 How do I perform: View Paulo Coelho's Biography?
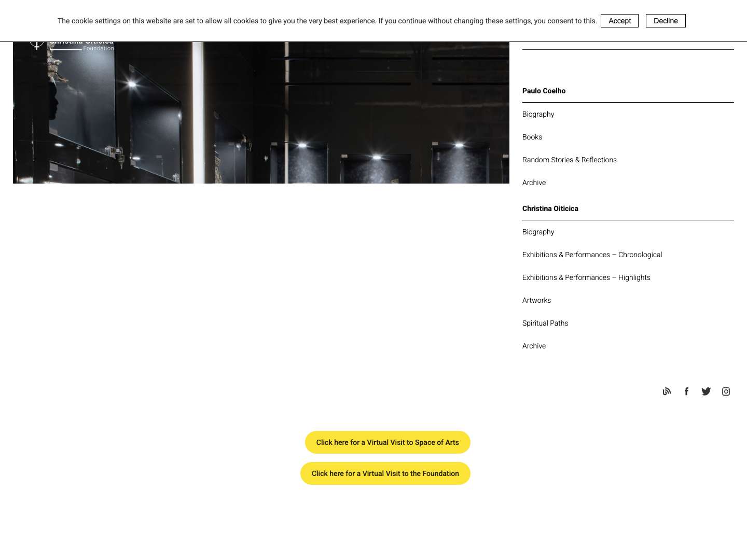tap(538, 114)
